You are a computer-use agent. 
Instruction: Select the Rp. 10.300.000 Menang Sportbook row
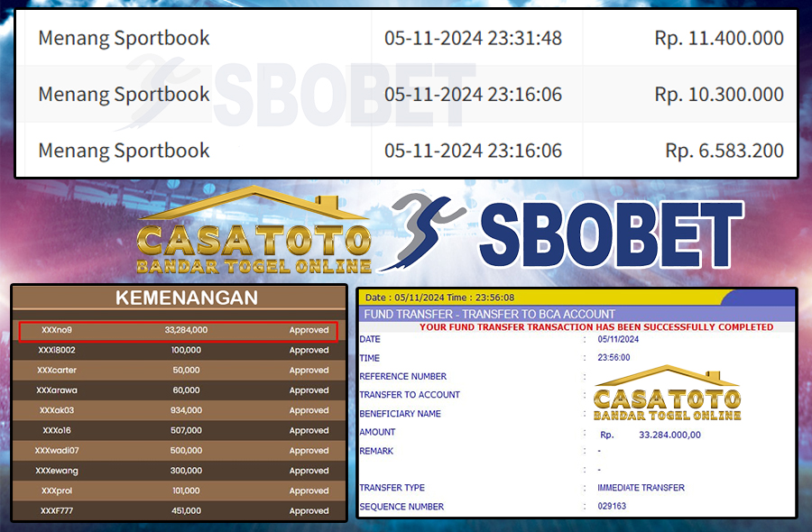coord(406,94)
